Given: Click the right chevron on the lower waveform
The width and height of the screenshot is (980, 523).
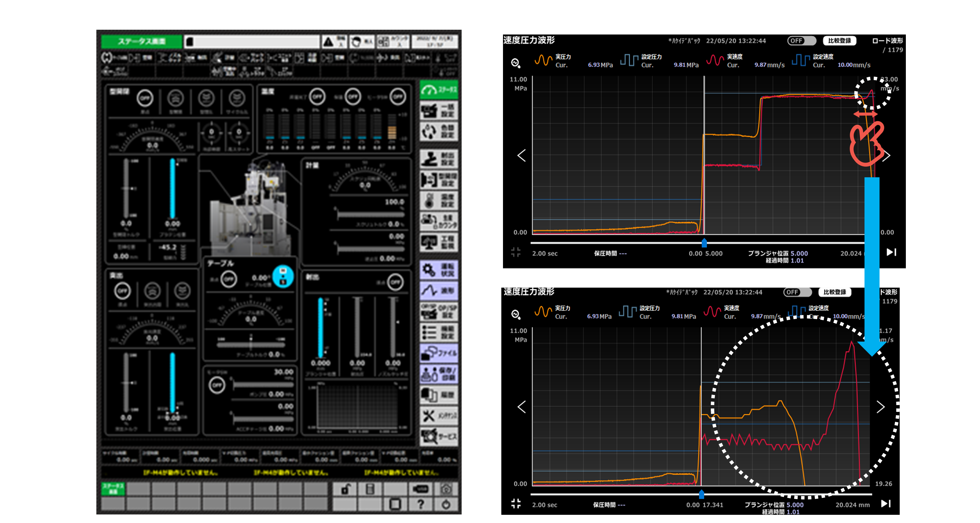Looking at the screenshot, I should [x=880, y=407].
